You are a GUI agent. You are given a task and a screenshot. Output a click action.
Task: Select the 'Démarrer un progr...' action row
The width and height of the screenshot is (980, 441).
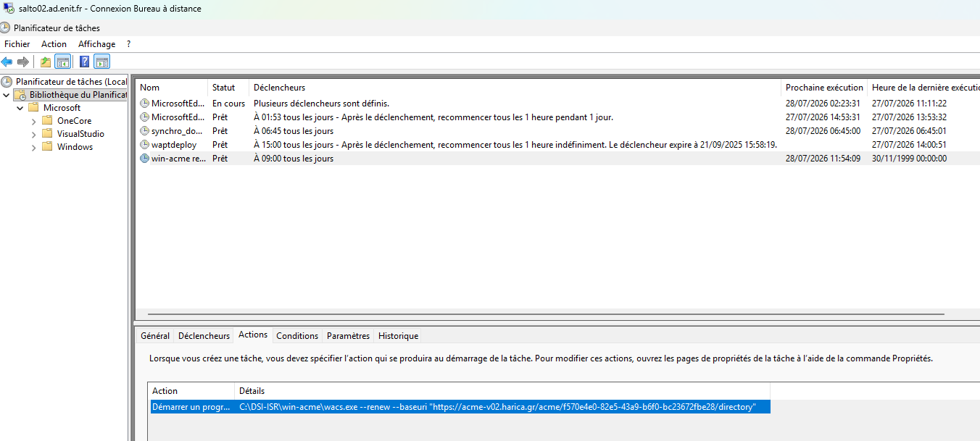[x=460, y=408]
